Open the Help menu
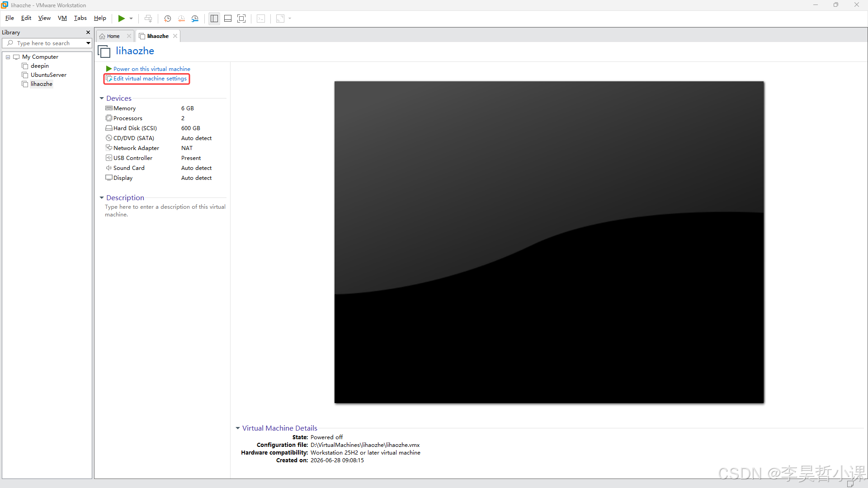Viewport: 868px width, 488px height. (100, 18)
